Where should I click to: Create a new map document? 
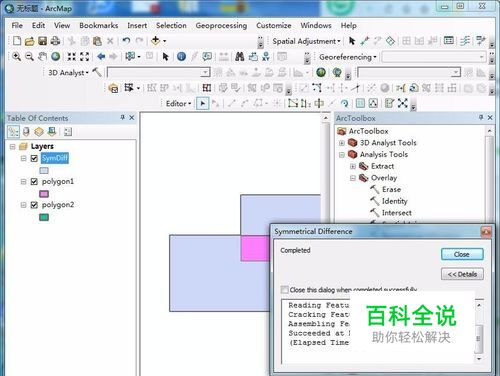click(17, 41)
